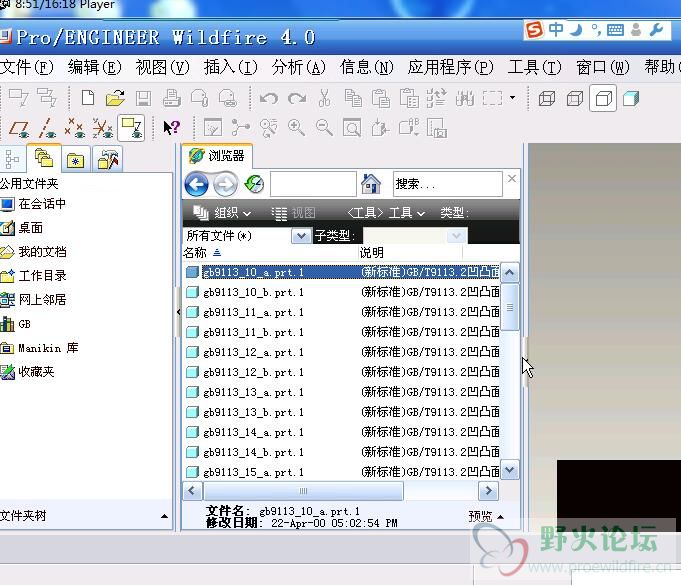The height and width of the screenshot is (585, 681).
Task: Create a new file with New icon
Action: 88,98
